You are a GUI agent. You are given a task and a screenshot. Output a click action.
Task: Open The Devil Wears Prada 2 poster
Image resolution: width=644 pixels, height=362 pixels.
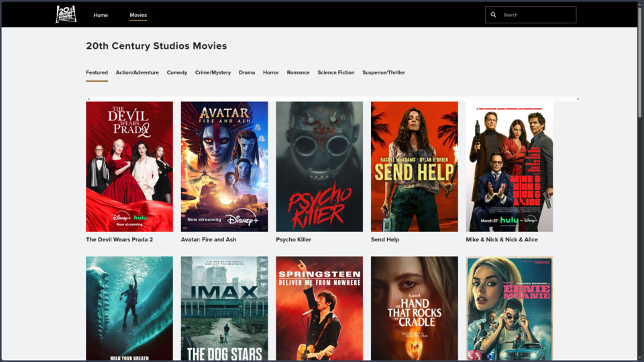pos(129,167)
